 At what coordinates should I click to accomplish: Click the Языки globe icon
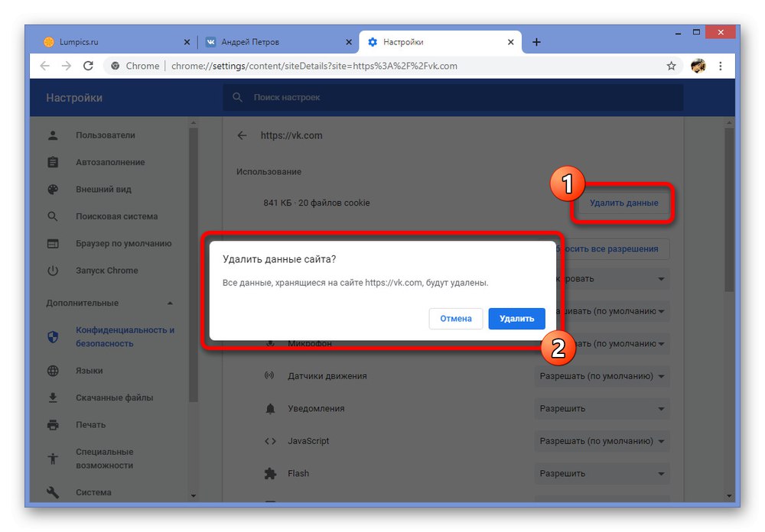pos(53,371)
